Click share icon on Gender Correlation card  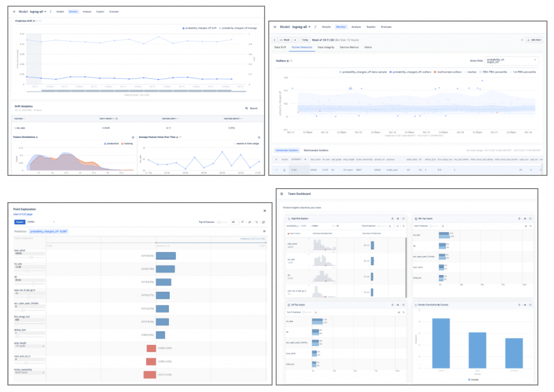click(x=525, y=305)
